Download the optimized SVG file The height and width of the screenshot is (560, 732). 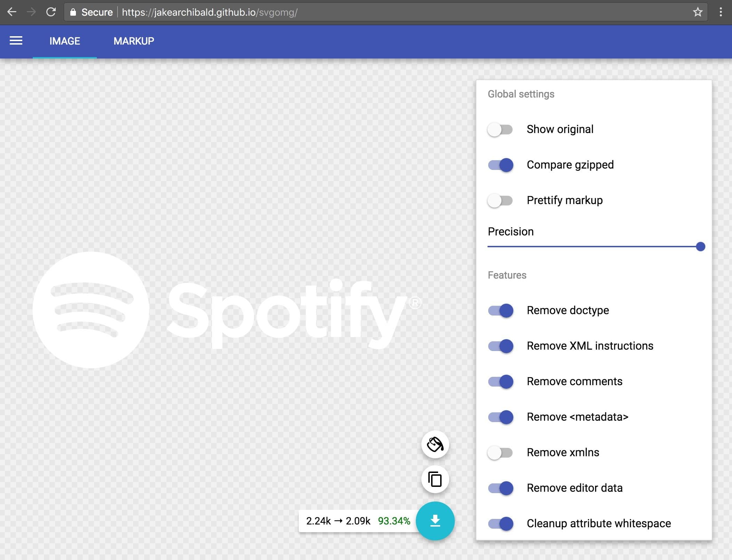coord(435,521)
